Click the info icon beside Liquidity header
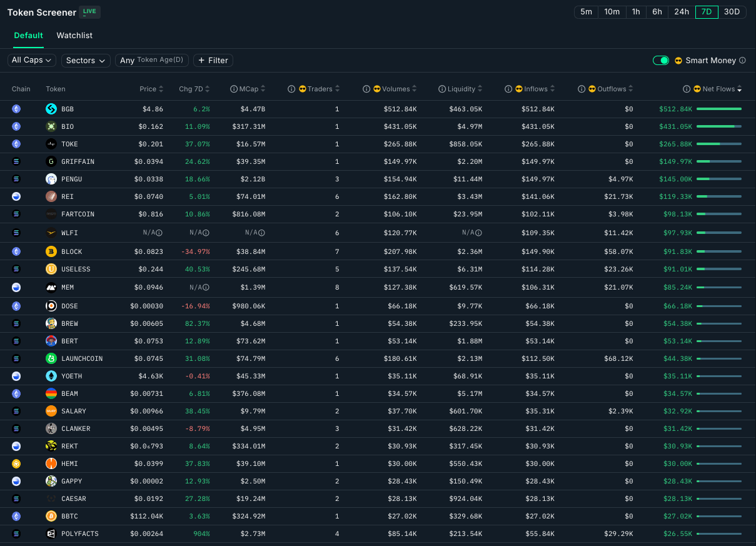756x546 pixels. (x=442, y=89)
